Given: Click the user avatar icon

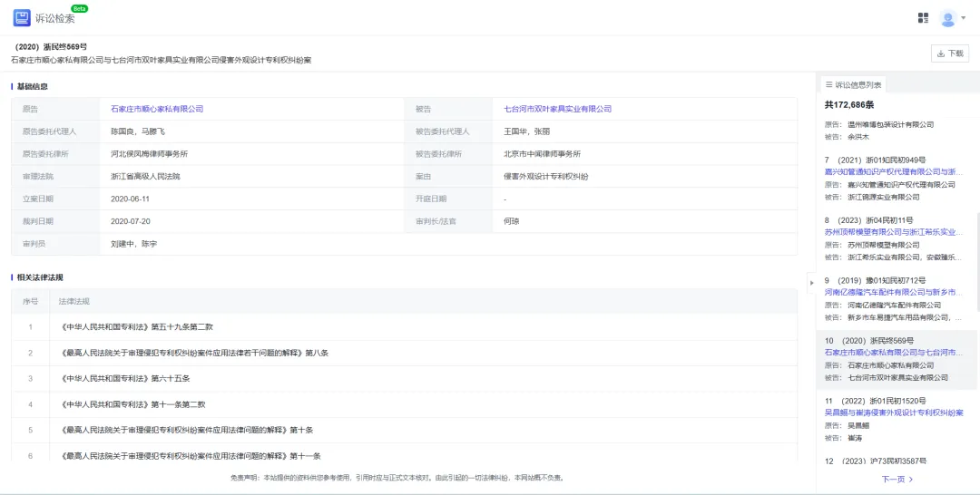Looking at the screenshot, I should pos(947,18).
